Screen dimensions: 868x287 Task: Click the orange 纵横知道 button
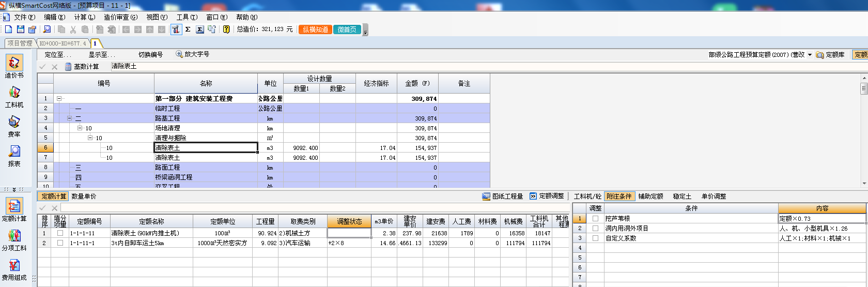click(315, 29)
